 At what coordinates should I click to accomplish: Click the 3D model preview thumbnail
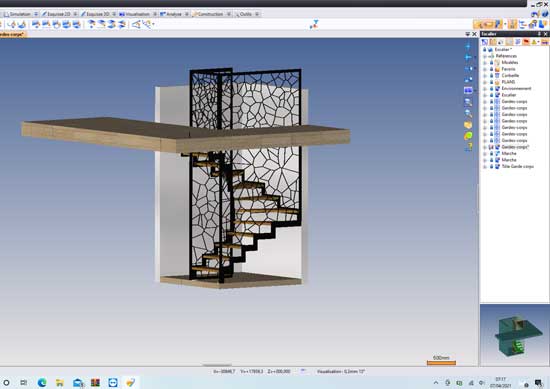coord(515,335)
